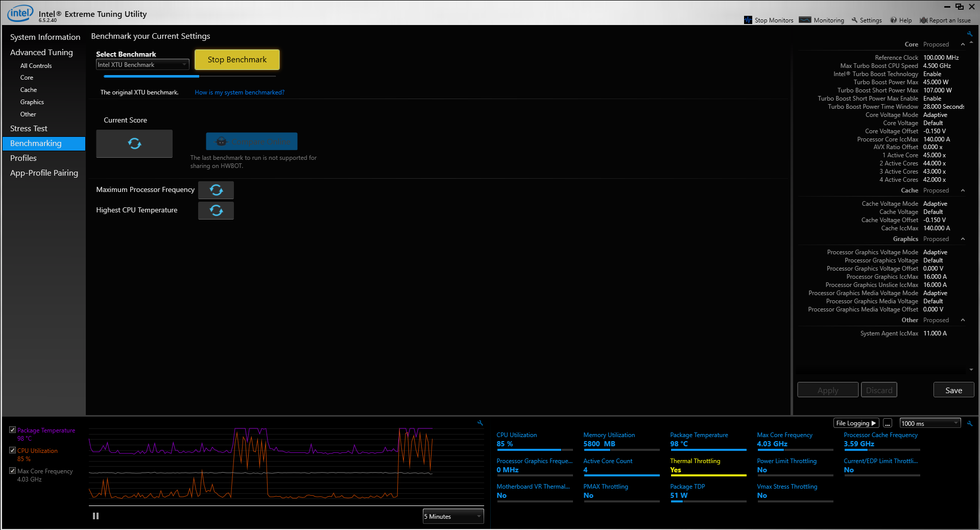Click the Memory Utilization 5800 MB readout
The image size is (980, 530).
600,444
